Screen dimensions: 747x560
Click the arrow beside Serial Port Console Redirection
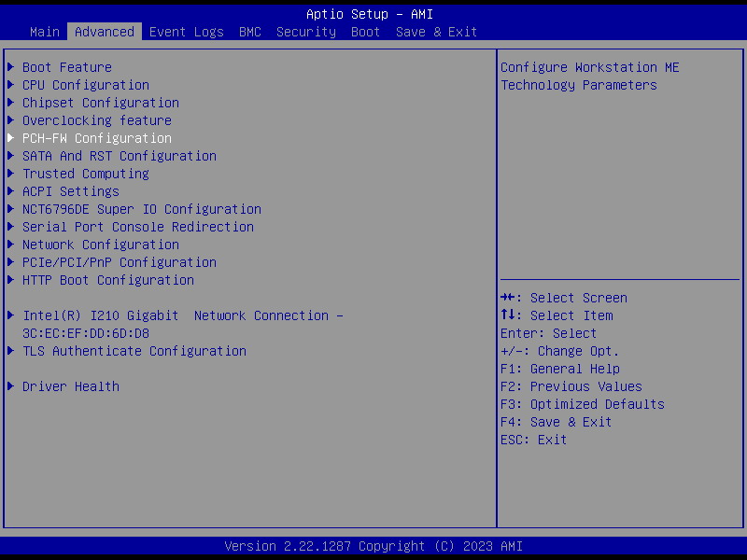(x=10, y=227)
